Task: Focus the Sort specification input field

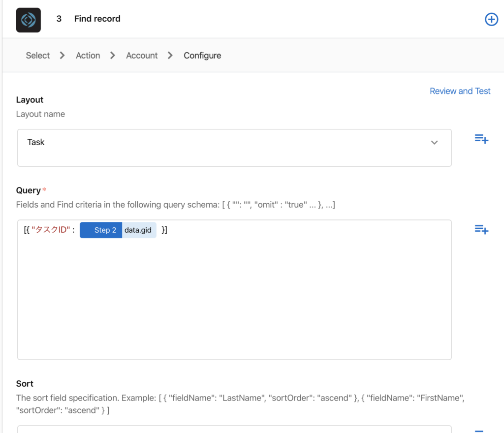Action: click(x=234, y=429)
